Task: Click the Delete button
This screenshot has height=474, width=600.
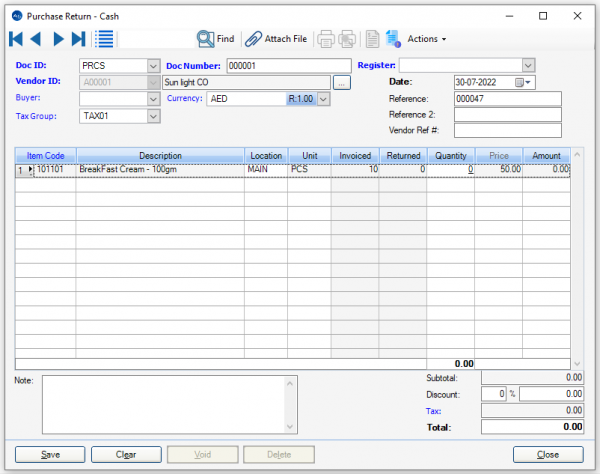Action: (279, 454)
